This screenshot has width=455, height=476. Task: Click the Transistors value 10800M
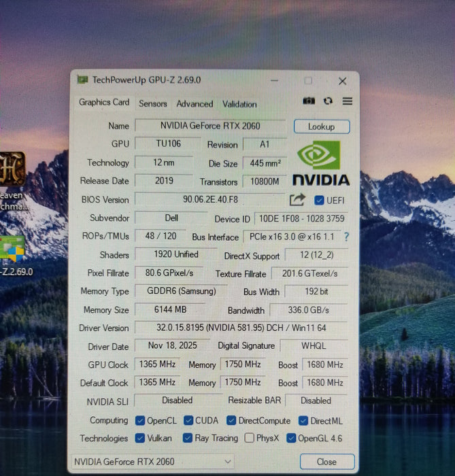265,182
